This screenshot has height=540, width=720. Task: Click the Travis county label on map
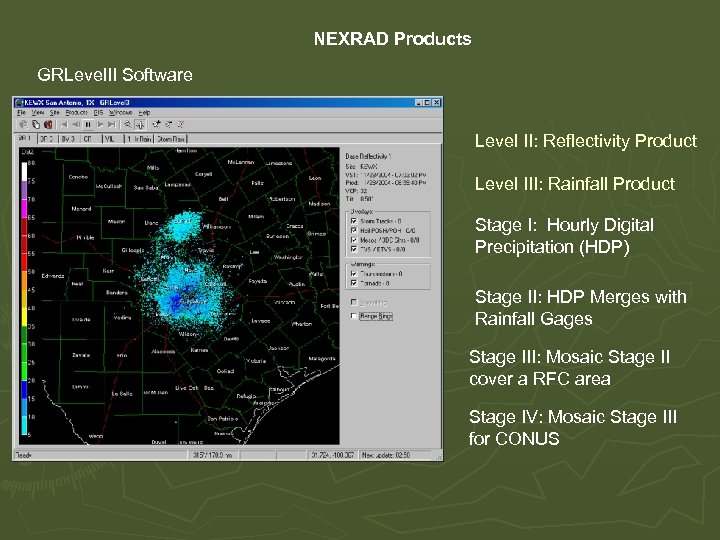tap(206, 251)
